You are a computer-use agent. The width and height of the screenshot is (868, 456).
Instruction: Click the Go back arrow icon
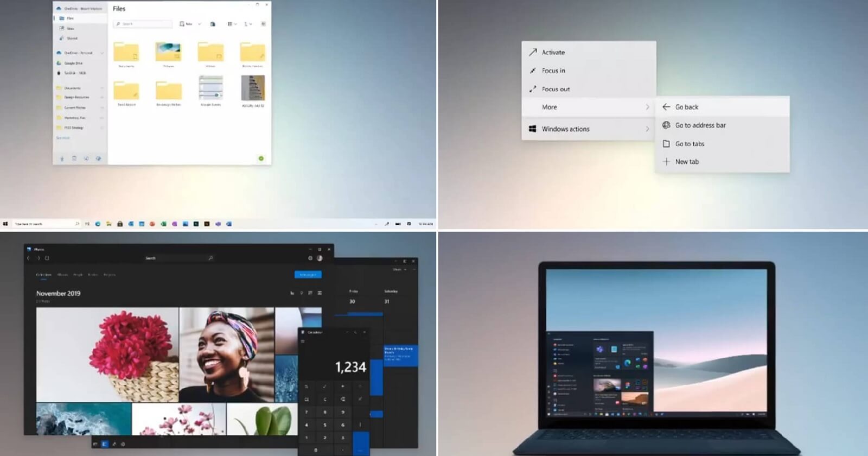666,107
